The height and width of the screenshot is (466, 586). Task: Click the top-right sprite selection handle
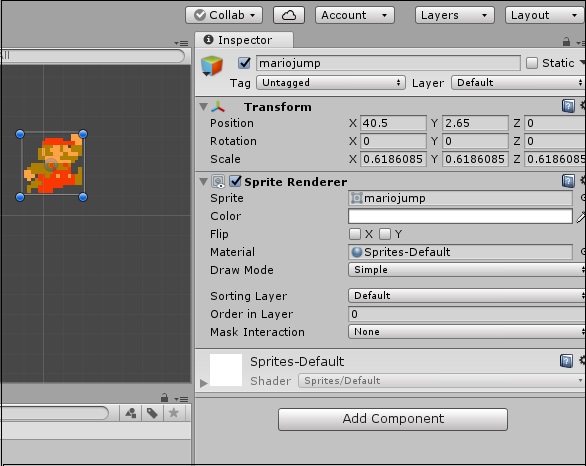click(83, 134)
